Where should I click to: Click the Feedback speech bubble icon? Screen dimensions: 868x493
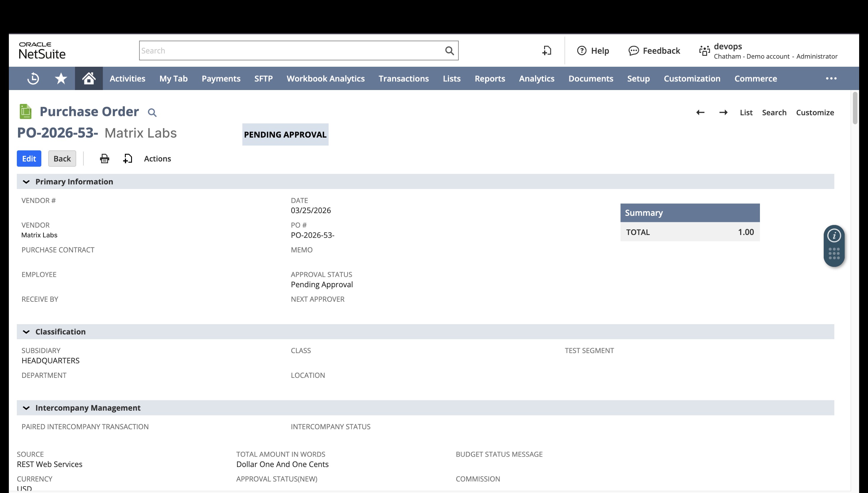pos(633,51)
